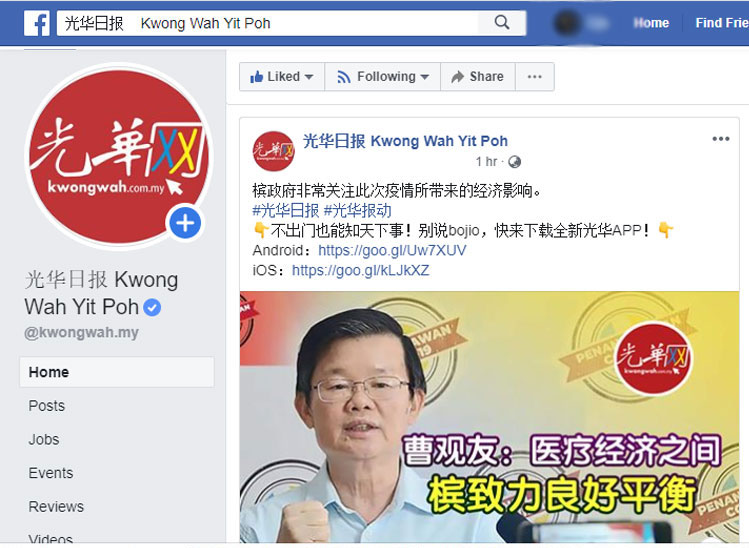
Task: Expand the Following dropdown
Action: (383, 76)
